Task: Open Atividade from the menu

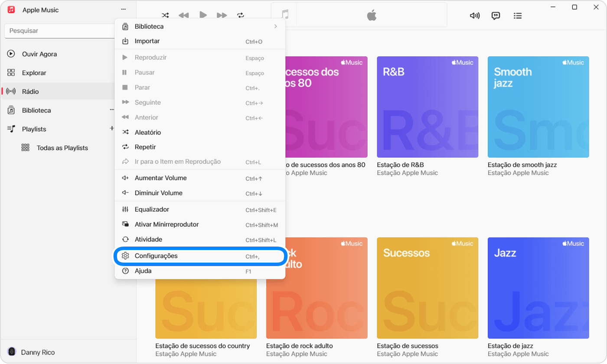Action: (200, 239)
